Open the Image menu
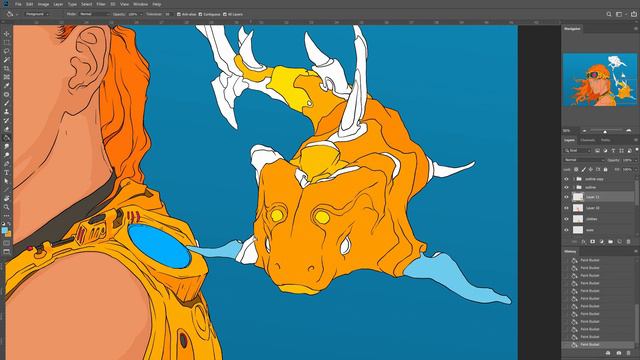Screen dimensions: 640x360 43,4
